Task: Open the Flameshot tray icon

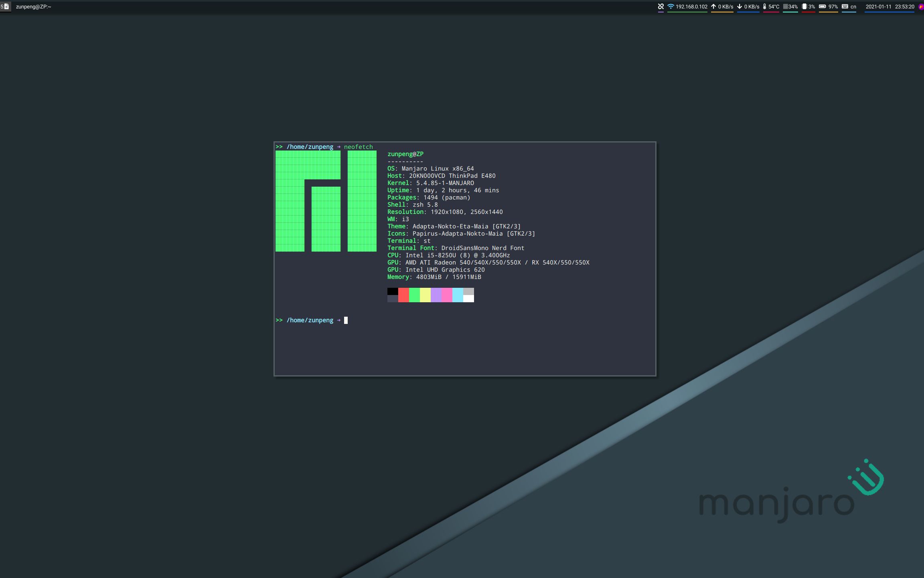Action: point(921,6)
